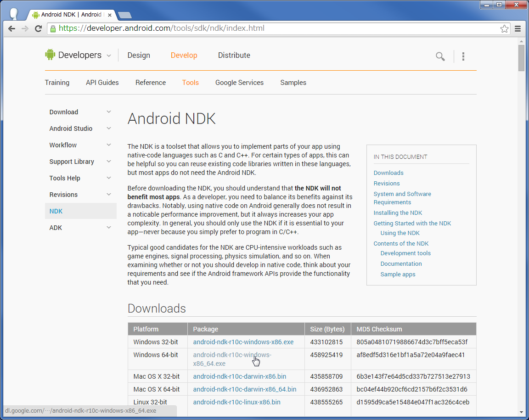Image resolution: width=529 pixels, height=420 pixels.
Task: Click size value 458925419
Action: 326,355
